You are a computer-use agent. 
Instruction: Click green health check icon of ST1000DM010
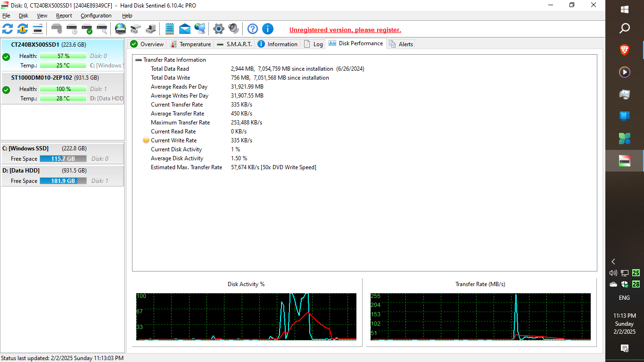point(6,90)
